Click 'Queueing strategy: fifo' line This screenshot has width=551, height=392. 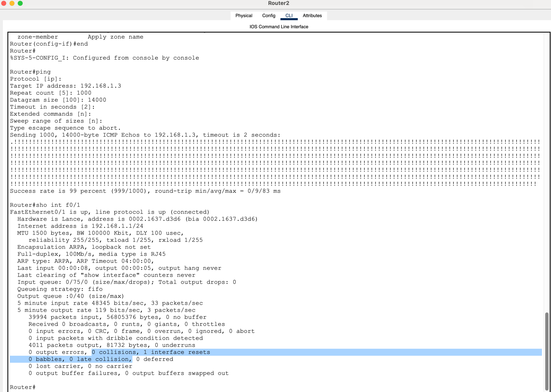click(x=60, y=289)
